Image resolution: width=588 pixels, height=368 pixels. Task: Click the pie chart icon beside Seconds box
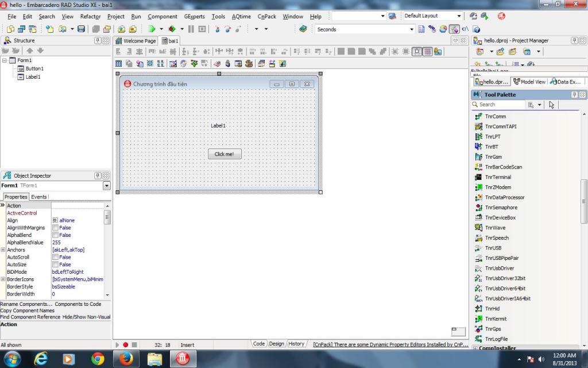(443, 29)
